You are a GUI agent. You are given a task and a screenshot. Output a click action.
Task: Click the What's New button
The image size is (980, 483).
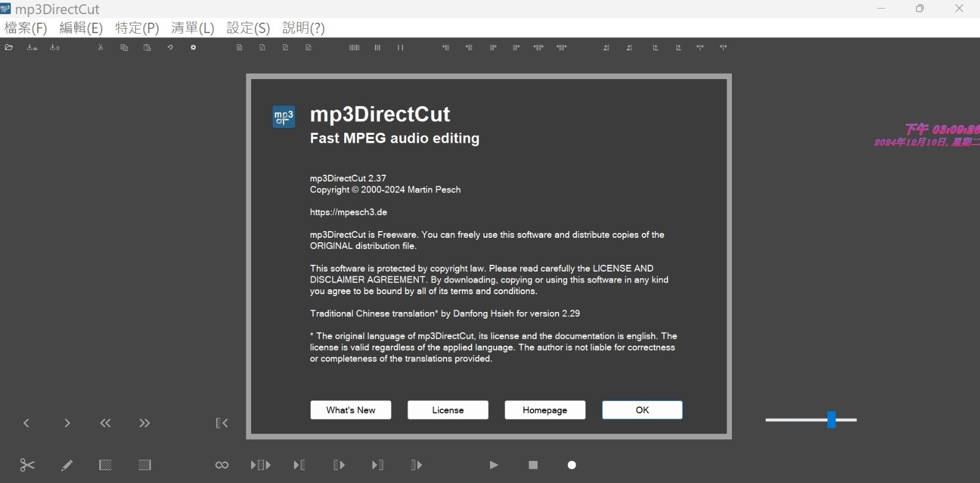pos(350,410)
